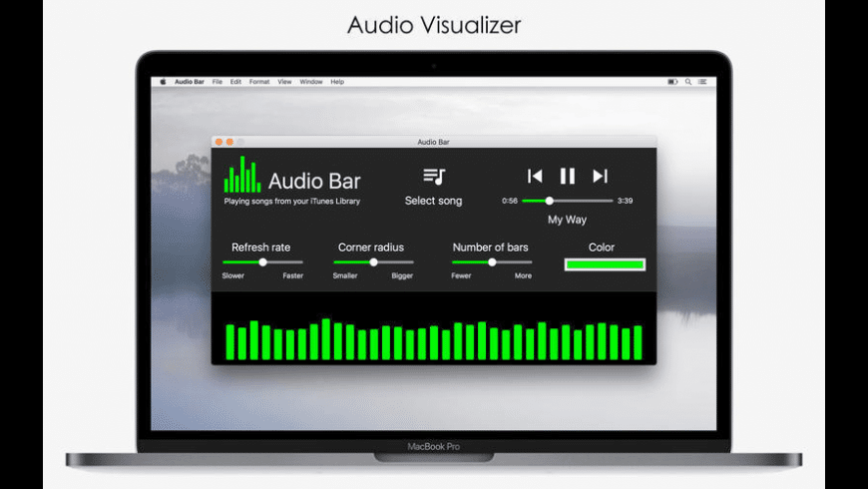Click the Bigger label under Corner radius
Viewport: 868px width, 489px height.
click(402, 275)
